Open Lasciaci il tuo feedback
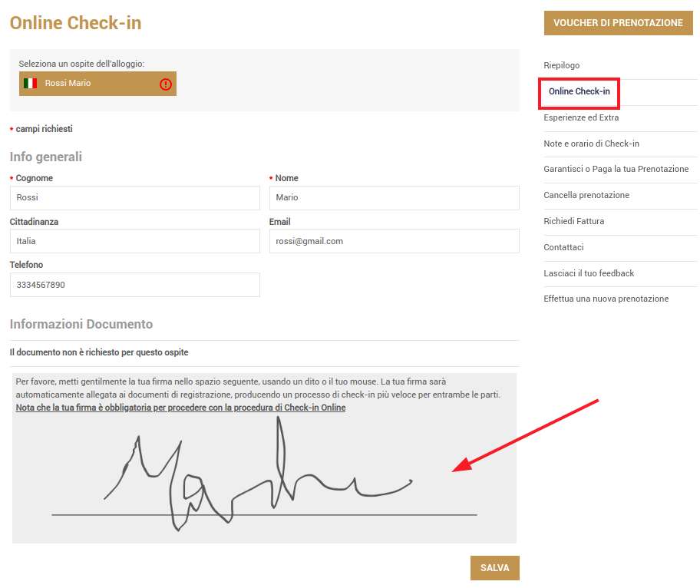The height and width of the screenshot is (588, 700). click(589, 273)
